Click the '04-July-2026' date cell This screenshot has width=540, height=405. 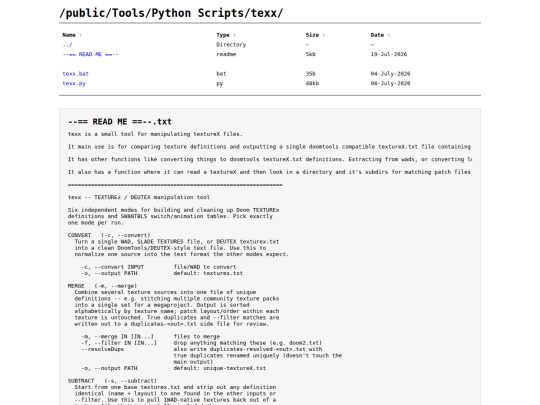coord(390,74)
